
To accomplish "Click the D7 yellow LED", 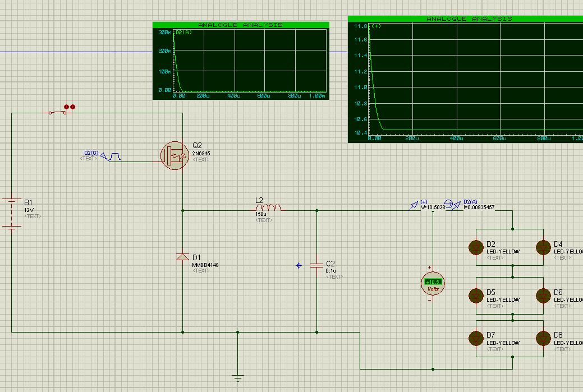I will [x=476, y=339].
